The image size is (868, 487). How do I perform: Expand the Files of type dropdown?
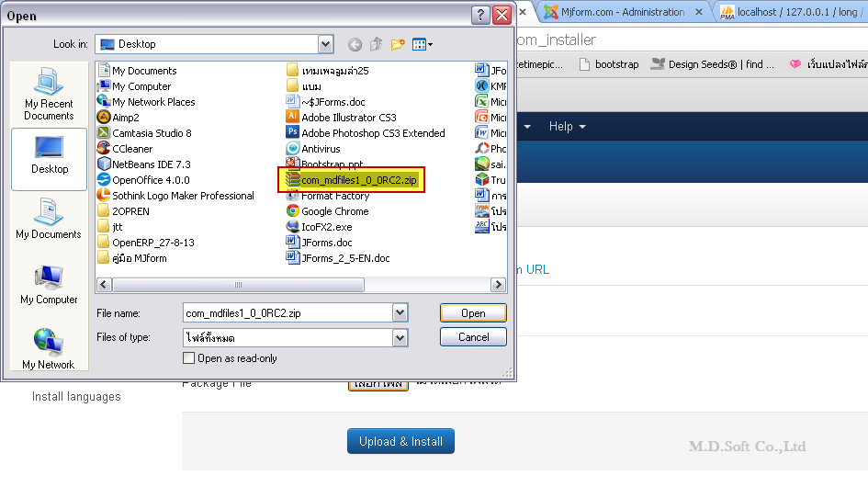pyautogui.click(x=400, y=337)
